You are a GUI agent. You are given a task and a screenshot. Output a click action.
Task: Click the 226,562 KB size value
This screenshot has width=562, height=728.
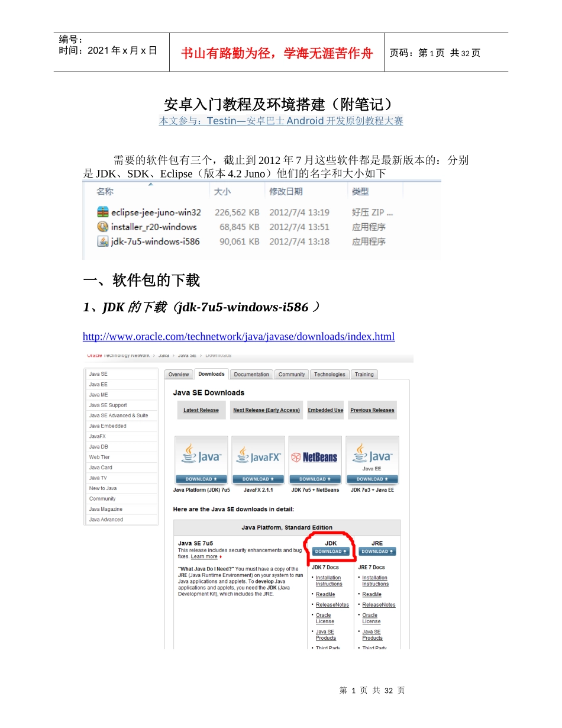click(x=237, y=212)
